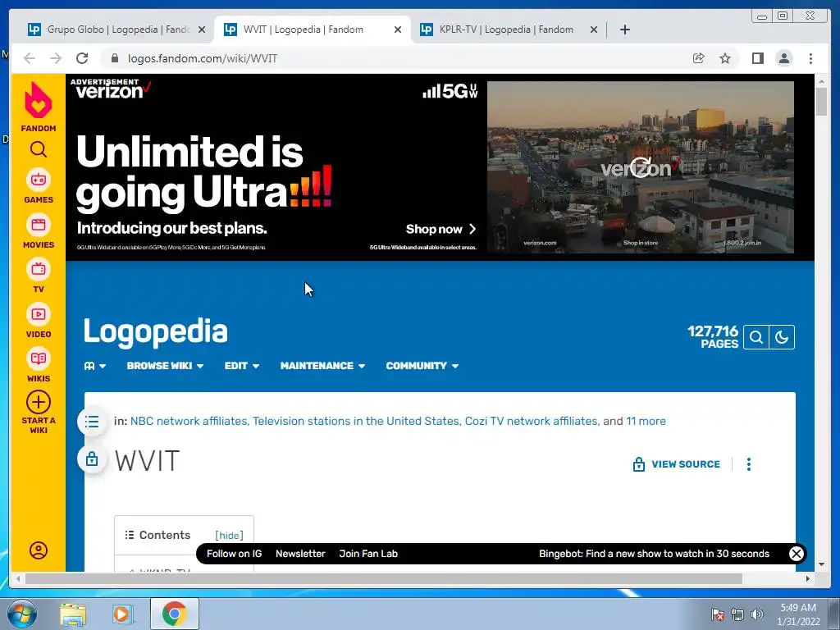The image size is (840, 630).
Task: Close the Grupo Globo tab
Action: (202, 30)
